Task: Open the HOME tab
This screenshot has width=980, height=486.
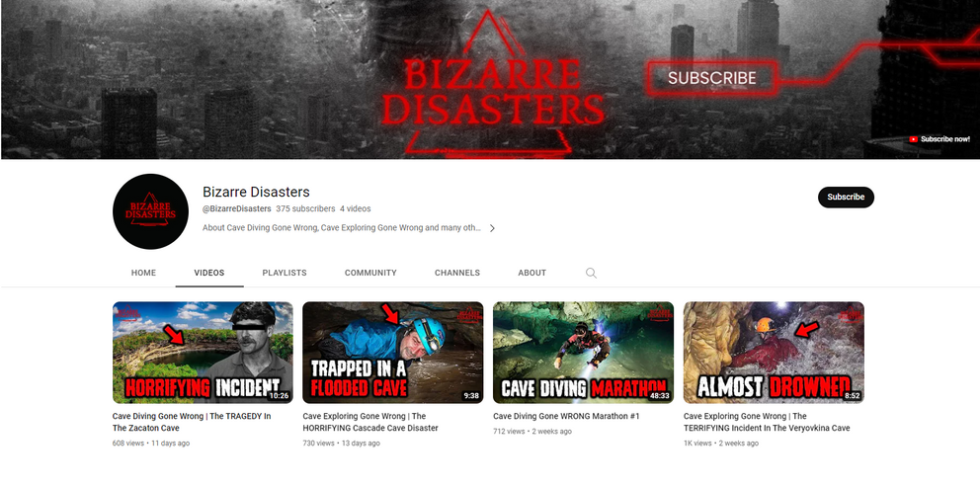Action: [144, 273]
